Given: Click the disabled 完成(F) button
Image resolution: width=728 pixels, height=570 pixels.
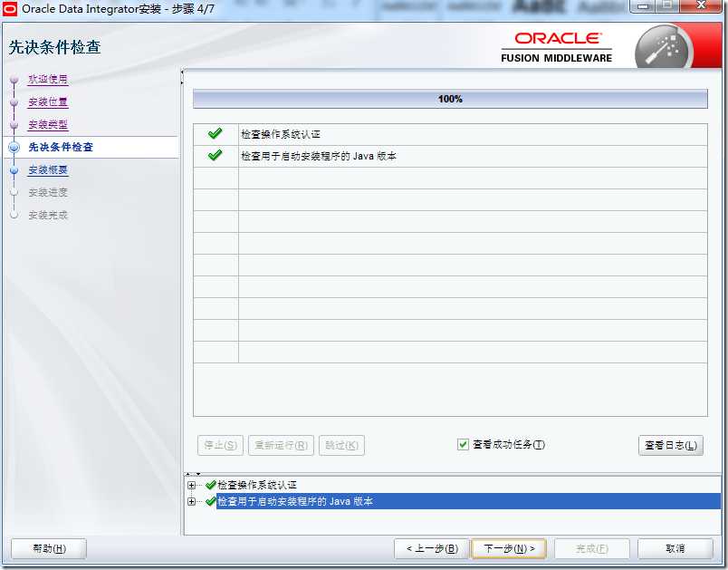Looking at the screenshot, I should point(592,548).
